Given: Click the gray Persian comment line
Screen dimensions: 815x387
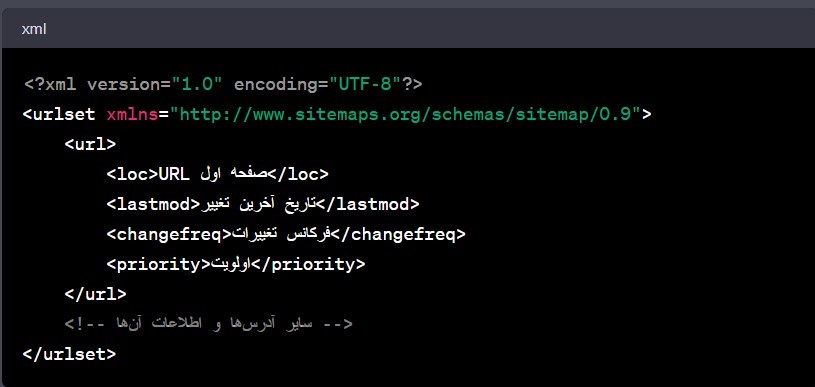Looking at the screenshot, I should click(x=208, y=324).
